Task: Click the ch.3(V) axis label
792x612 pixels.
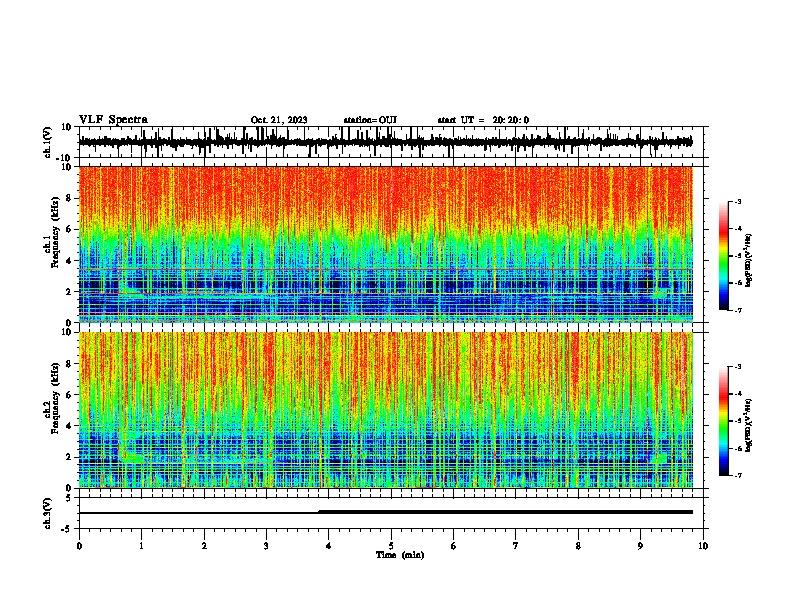Action: 47,513
